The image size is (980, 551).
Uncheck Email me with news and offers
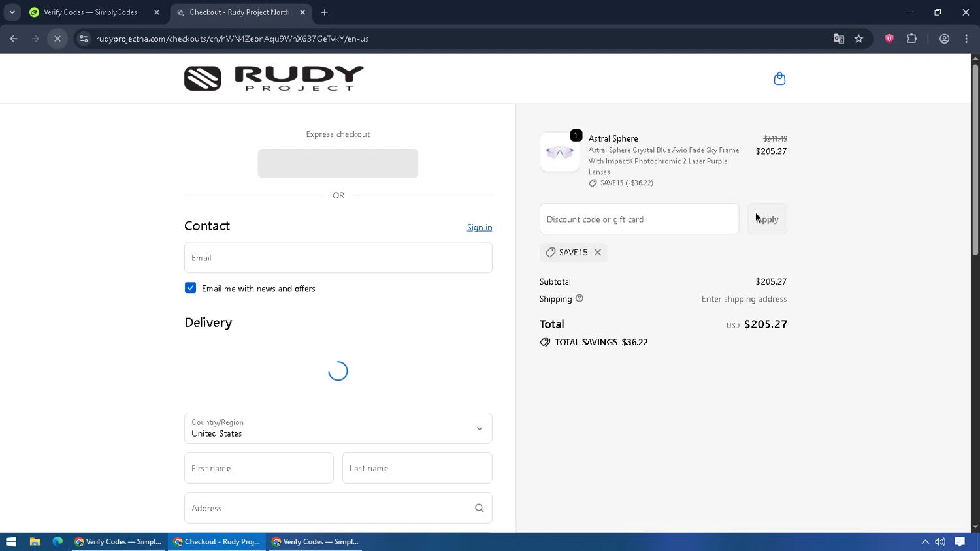point(190,288)
